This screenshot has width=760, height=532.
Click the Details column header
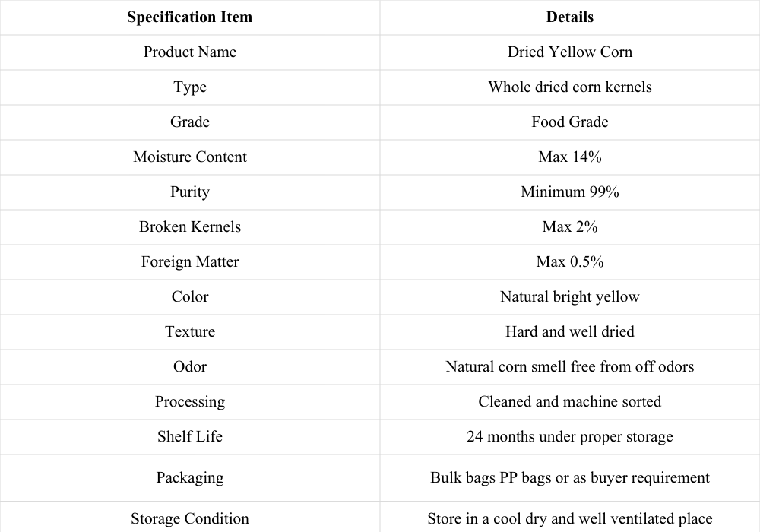coord(570,17)
